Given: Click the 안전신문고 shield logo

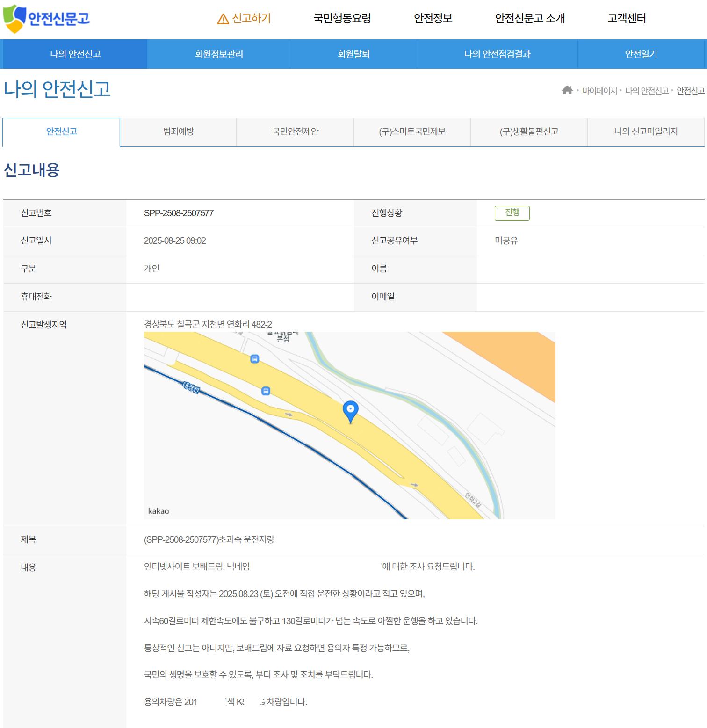Looking at the screenshot, I should pyautogui.click(x=46, y=19).
